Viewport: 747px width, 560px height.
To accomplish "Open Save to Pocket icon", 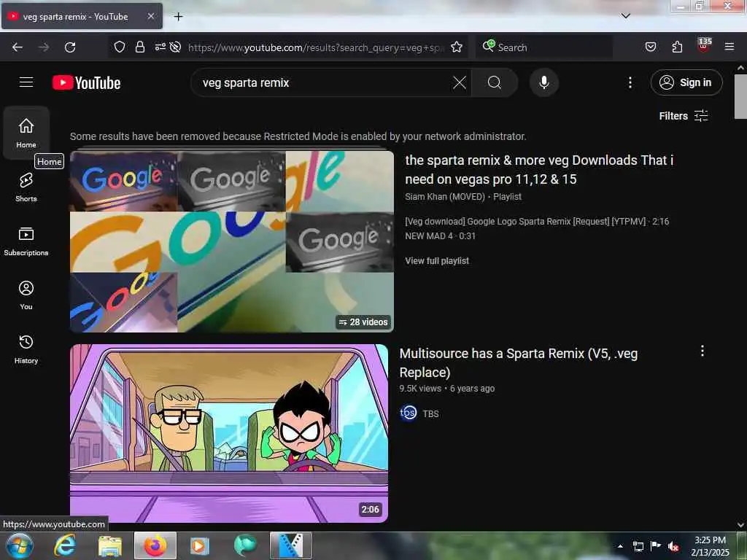I will click(x=650, y=47).
